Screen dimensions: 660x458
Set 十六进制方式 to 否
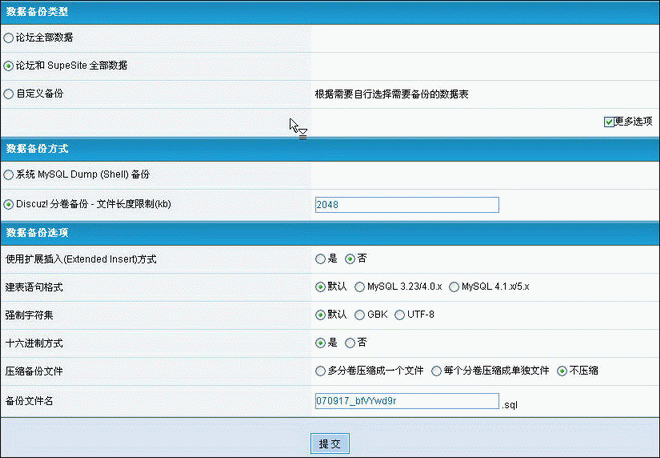click(350, 343)
